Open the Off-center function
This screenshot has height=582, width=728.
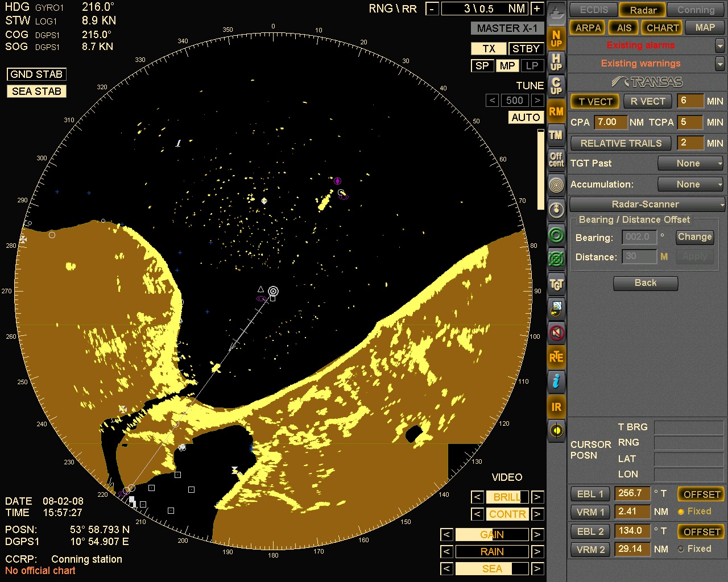pyautogui.click(x=556, y=160)
